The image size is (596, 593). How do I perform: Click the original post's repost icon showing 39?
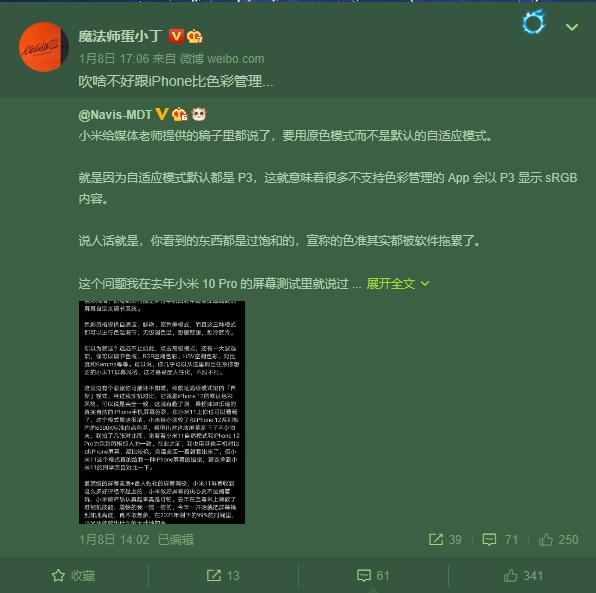point(445,539)
